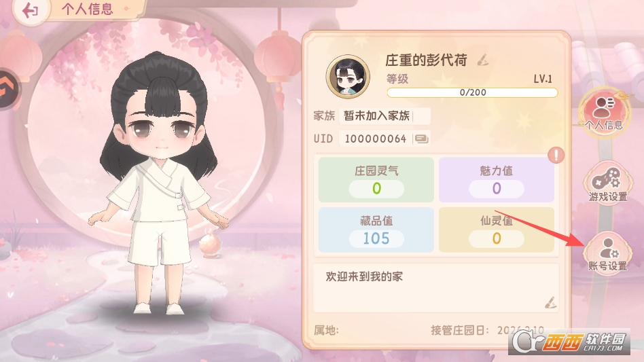The width and height of the screenshot is (644, 362).
Task: Click the red exclamation alert icon
Action: (556, 155)
